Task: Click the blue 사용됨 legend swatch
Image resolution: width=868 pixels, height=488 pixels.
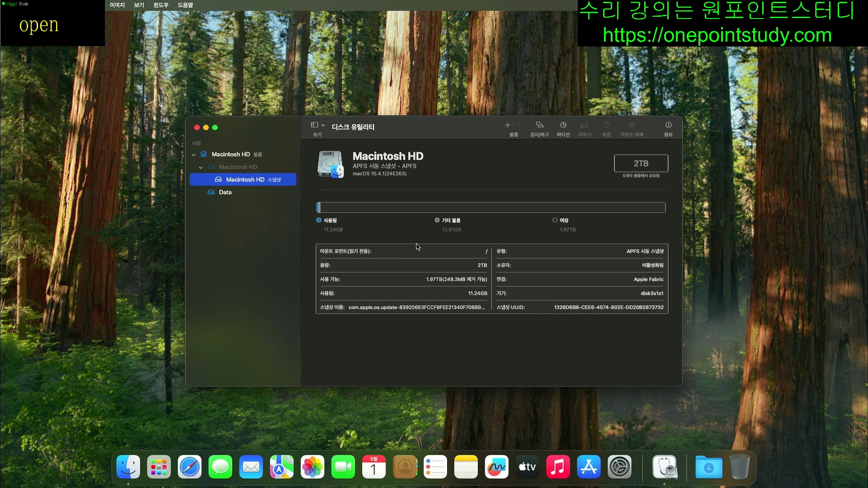Action: pos(319,220)
